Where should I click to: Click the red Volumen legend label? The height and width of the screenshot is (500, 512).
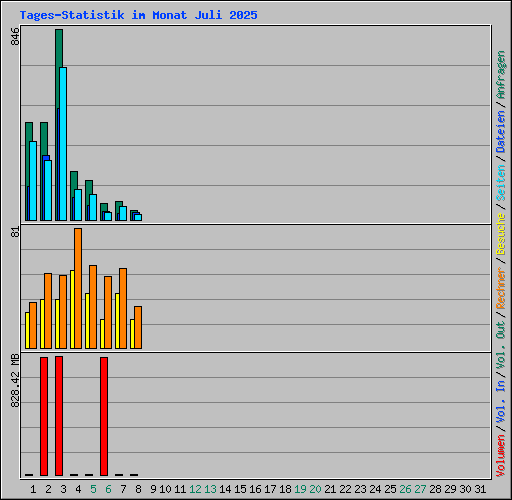(x=501, y=456)
